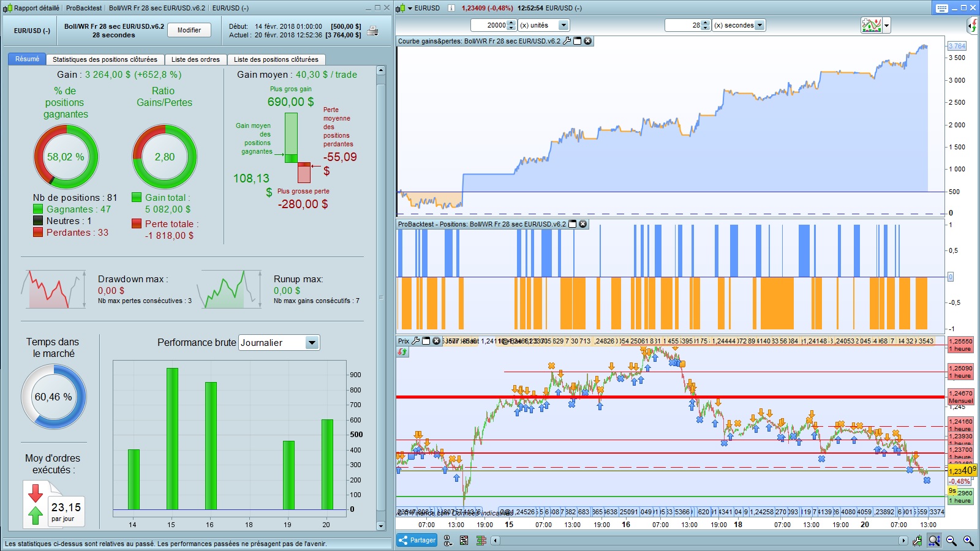Click the Perte totale value -1 818,00 $
Screen dimensions: 980x551
(x=170, y=236)
